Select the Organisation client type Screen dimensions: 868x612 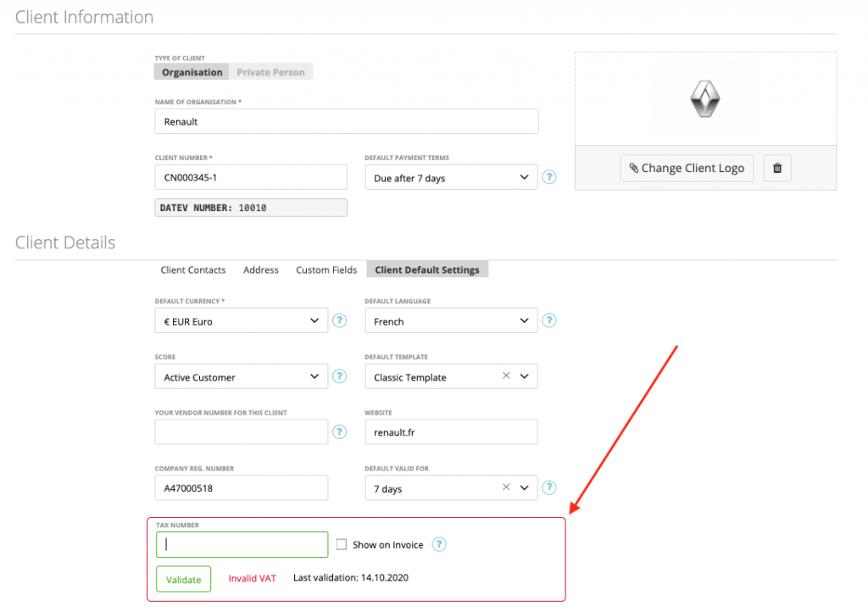[x=191, y=71]
